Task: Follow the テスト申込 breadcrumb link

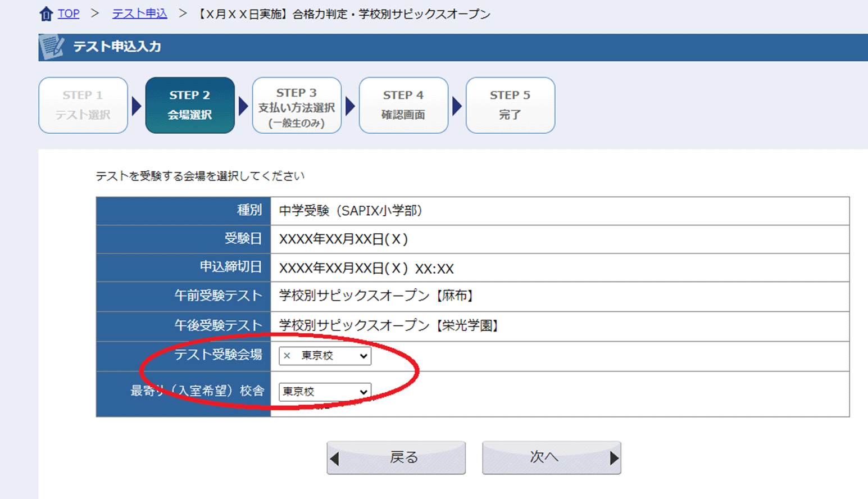Action: [139, 13]
